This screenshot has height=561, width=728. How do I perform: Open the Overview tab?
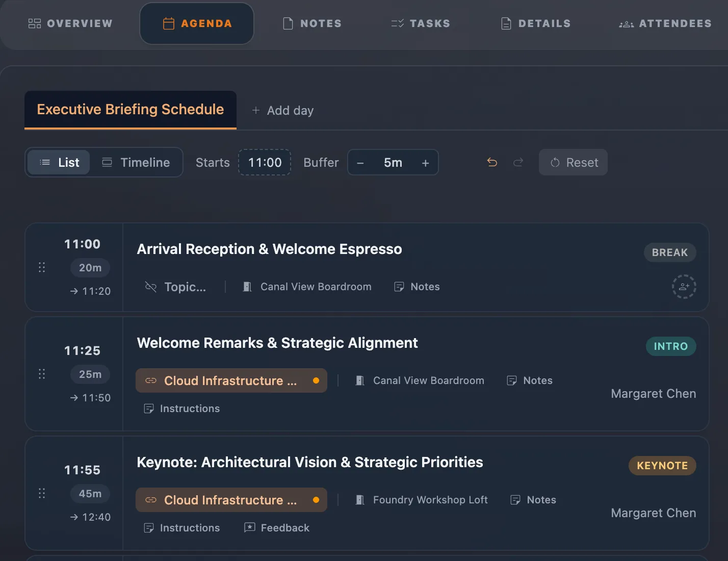[x=70, y=23]
